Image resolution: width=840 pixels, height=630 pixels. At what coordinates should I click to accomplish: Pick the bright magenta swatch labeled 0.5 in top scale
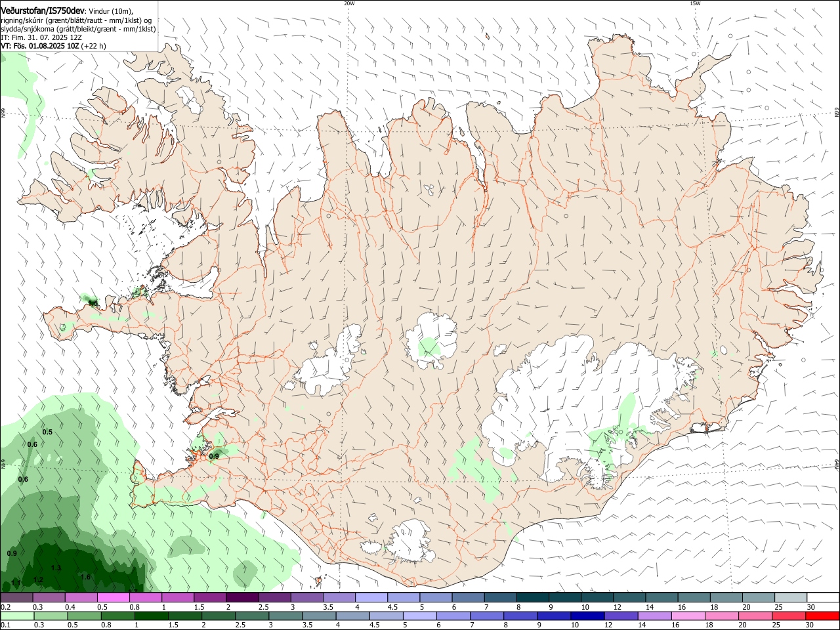pos(113,597)
